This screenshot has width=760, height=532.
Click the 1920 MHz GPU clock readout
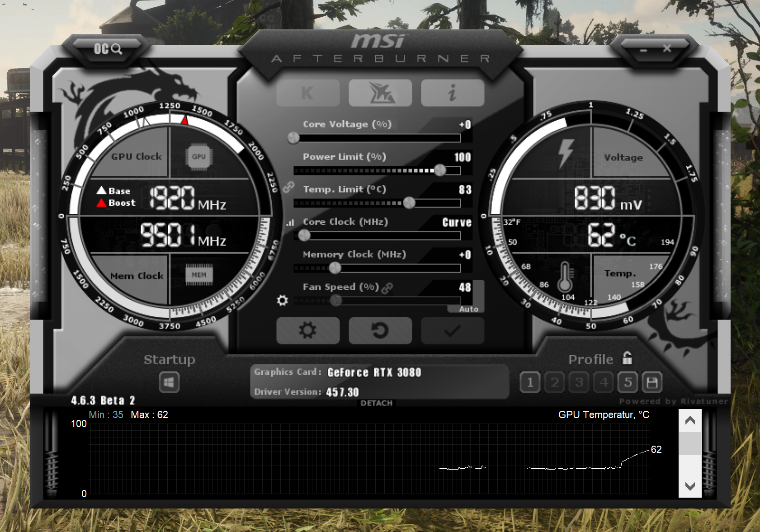pyautogui.click(x=188, y=198)
